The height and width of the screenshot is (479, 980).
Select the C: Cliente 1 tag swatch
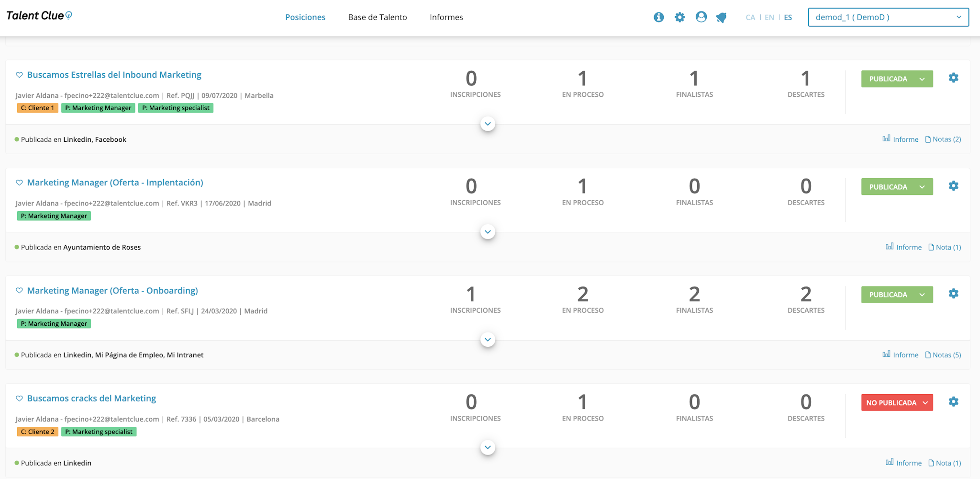pos(37,108)
